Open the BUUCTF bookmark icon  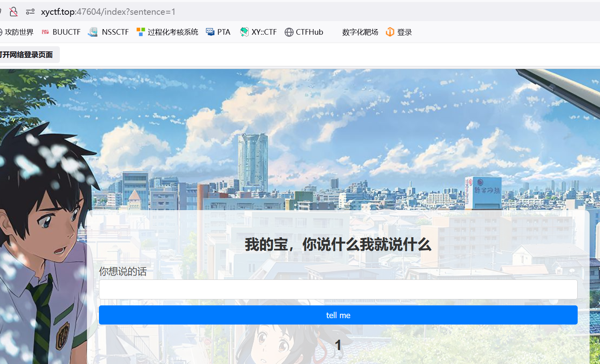pos(45,32)
